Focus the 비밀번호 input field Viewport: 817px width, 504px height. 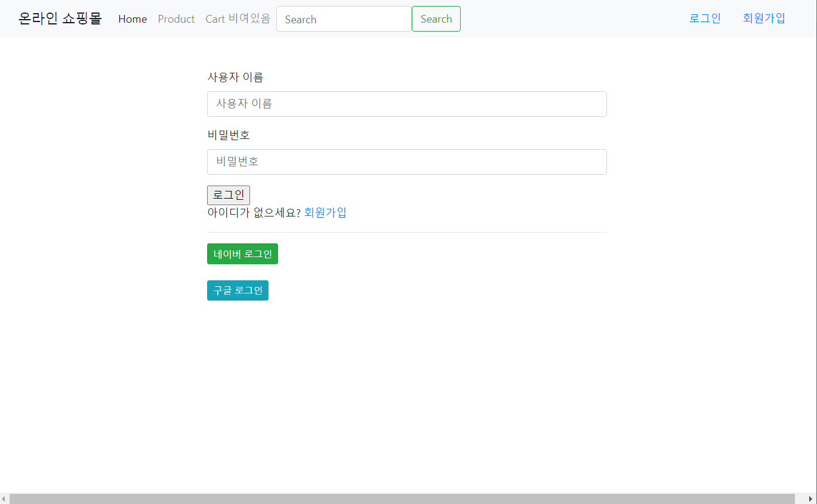407,162
